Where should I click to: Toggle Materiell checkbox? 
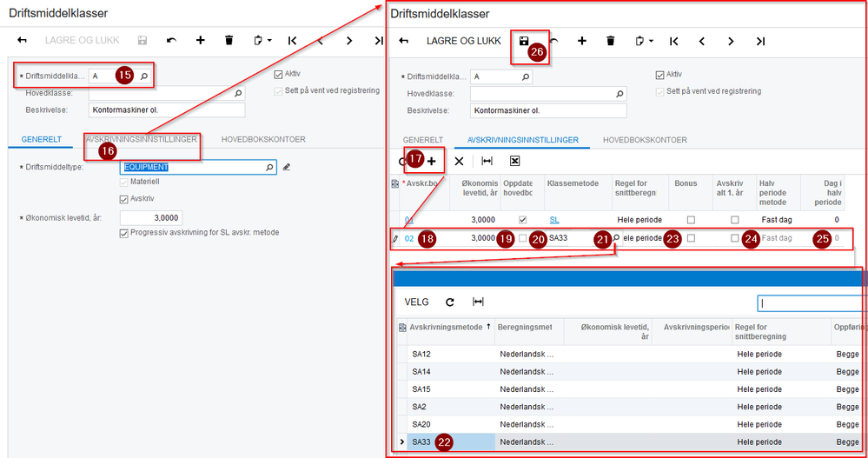coord(124,183)
